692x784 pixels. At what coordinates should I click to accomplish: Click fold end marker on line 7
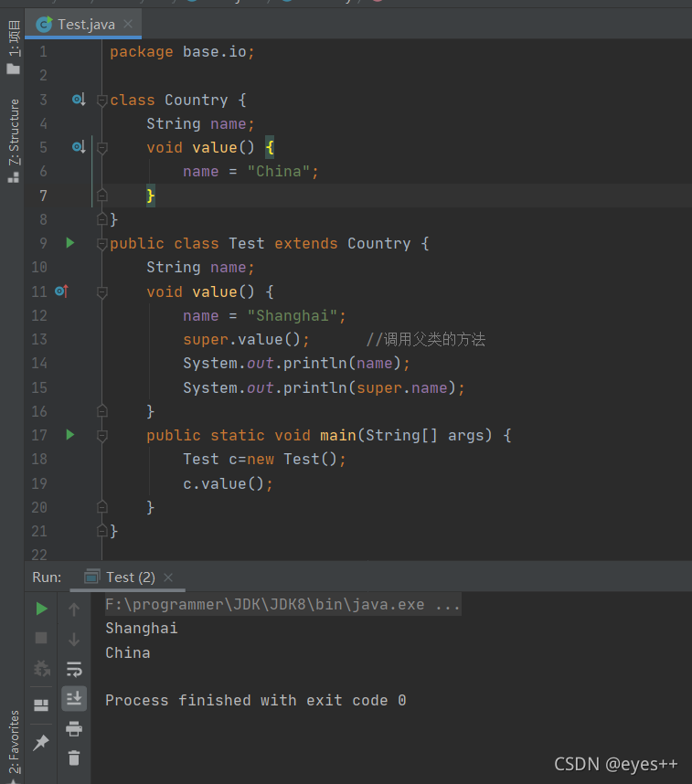[102, 195]
